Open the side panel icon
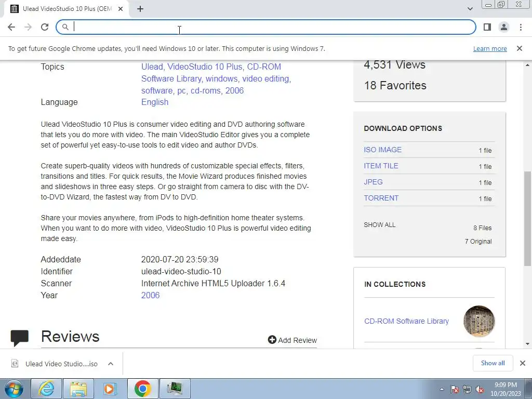 click(x=487, y=27)
